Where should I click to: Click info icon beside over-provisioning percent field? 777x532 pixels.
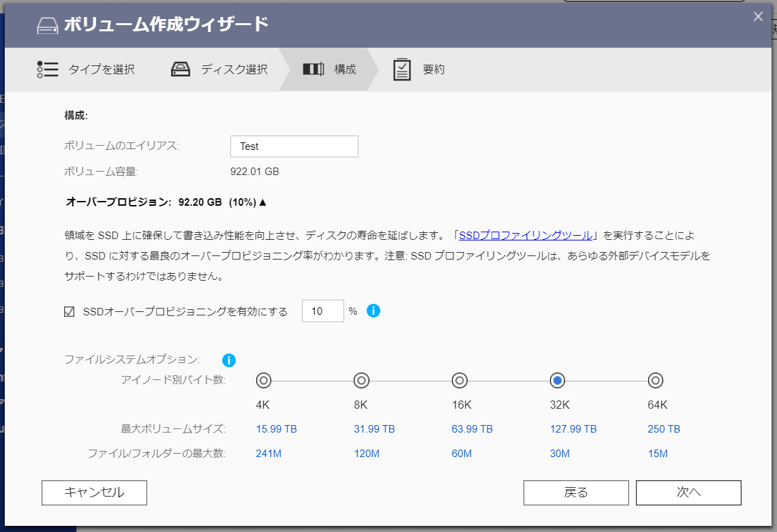click(373, 311)
